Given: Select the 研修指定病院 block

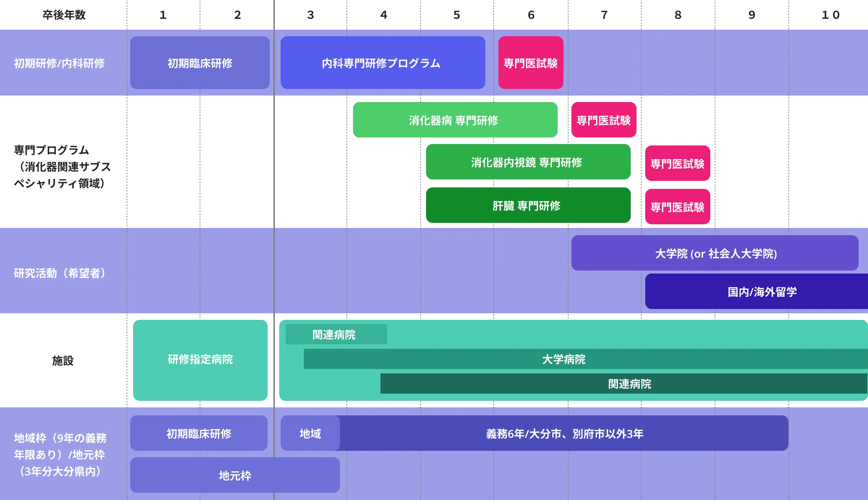Looking at the screenshot, I should point(200,360).
